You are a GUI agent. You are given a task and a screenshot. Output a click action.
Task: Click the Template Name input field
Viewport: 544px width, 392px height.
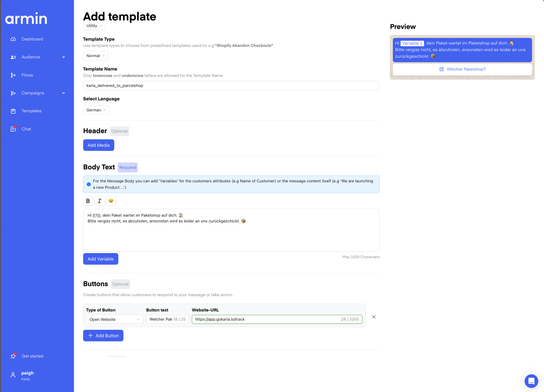pyautogui.click(x=231, y=86)
